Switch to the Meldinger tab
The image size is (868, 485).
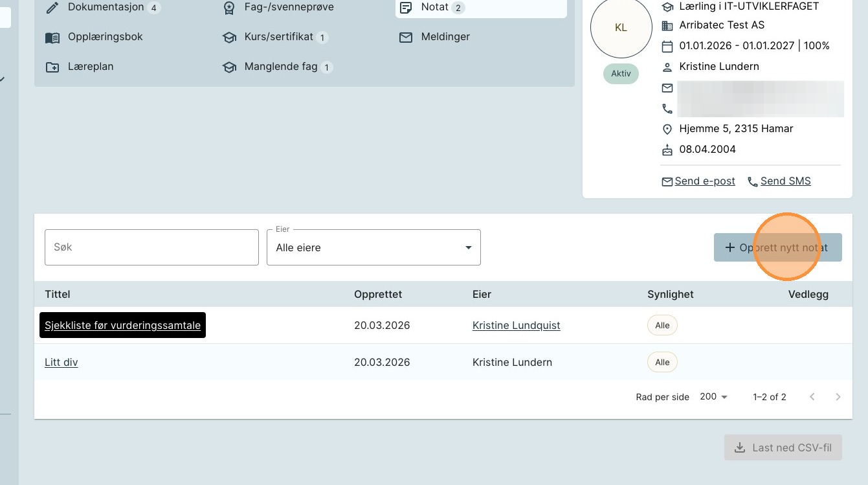(x=445, y=37)
